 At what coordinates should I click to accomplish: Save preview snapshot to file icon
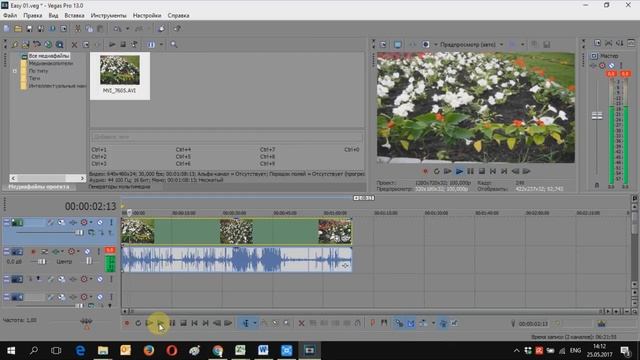pos(547,44)
